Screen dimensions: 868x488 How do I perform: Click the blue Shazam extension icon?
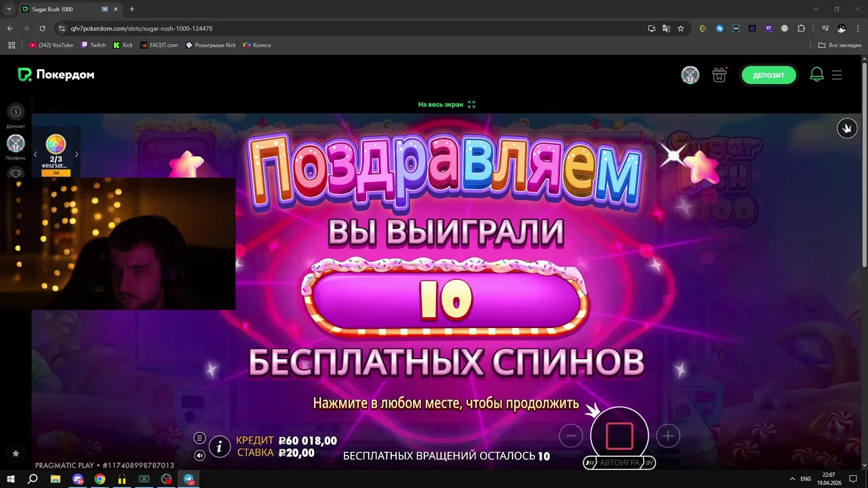pyautogui.click(x=719, y=28)
